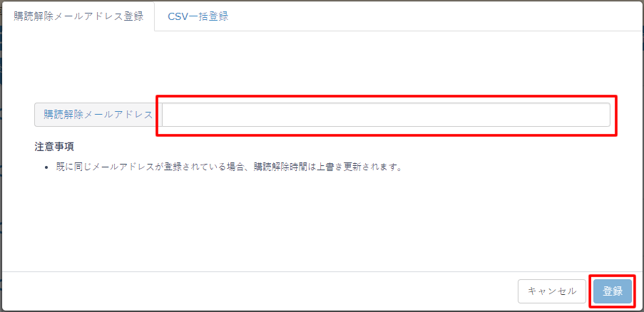The width and height of the screenshot is (644, 312).
Task: Click the bullet text under 注意事項
Action: click(x=228, y=167)
